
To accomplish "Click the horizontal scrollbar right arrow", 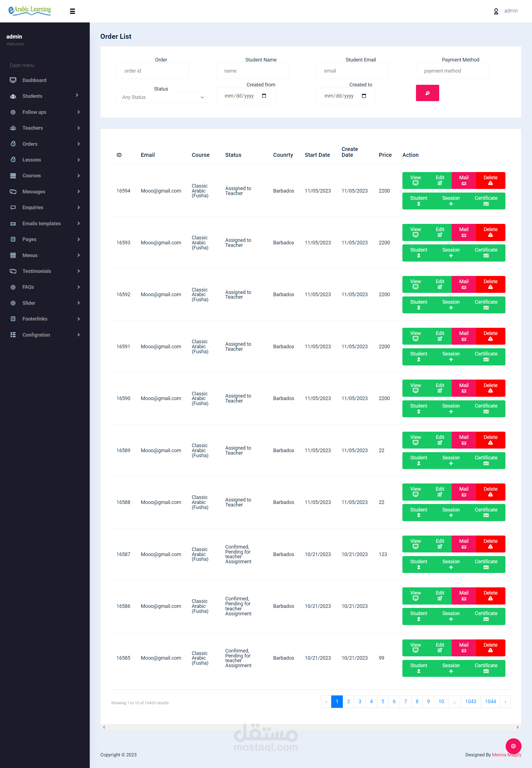I will click(517, 727).
